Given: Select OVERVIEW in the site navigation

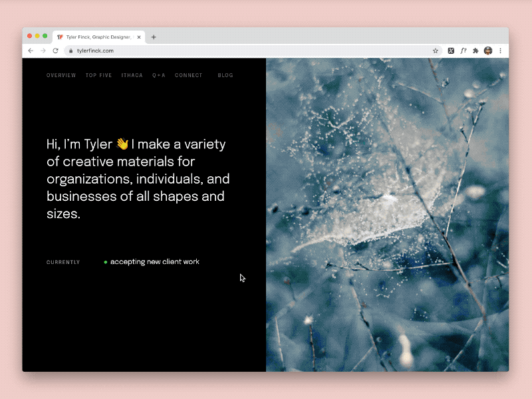Looking at the screenshot, I should point(61,75).
